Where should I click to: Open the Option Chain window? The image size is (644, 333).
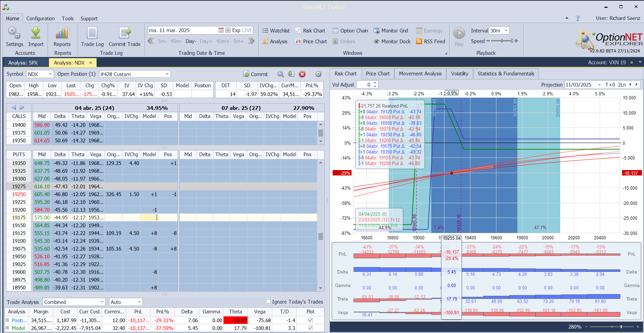[x=350, y=30]
